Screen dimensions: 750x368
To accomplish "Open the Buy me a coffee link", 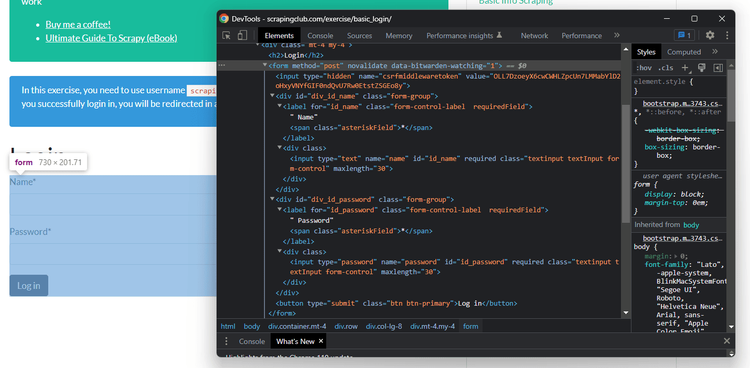I will click(78, 24).
